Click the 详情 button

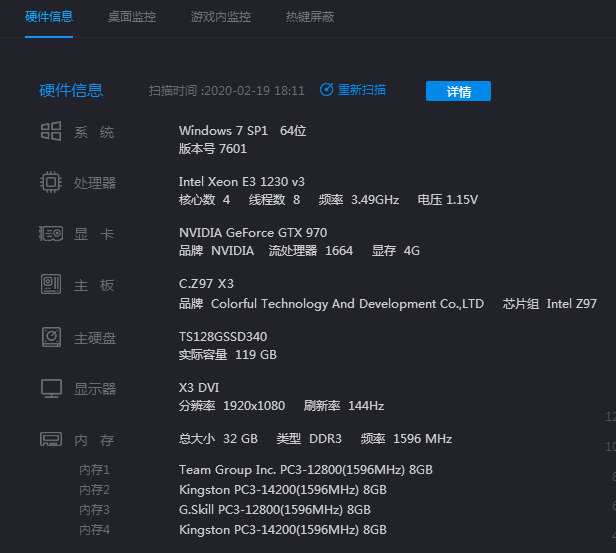(458, 91)
